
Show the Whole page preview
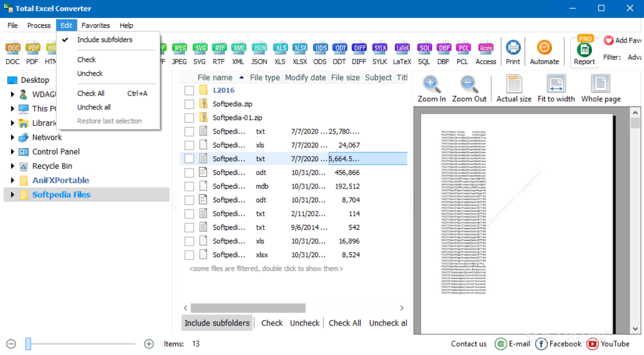tap(601, 89)
